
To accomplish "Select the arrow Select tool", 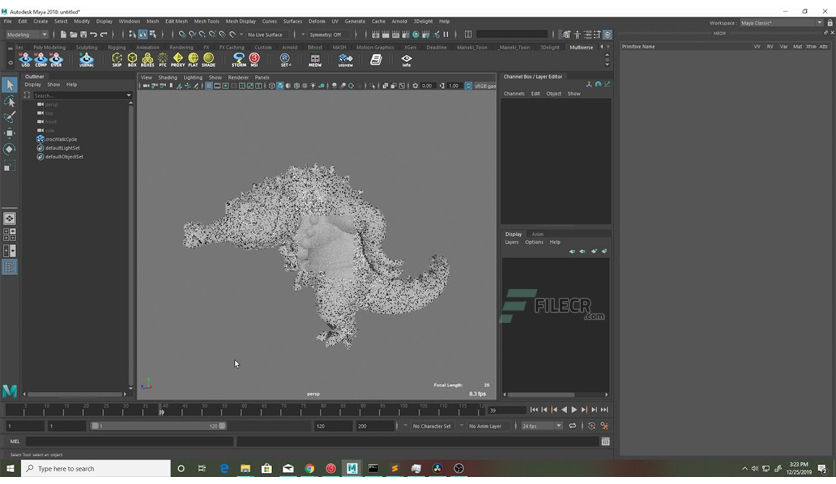I will click(10, 85).
